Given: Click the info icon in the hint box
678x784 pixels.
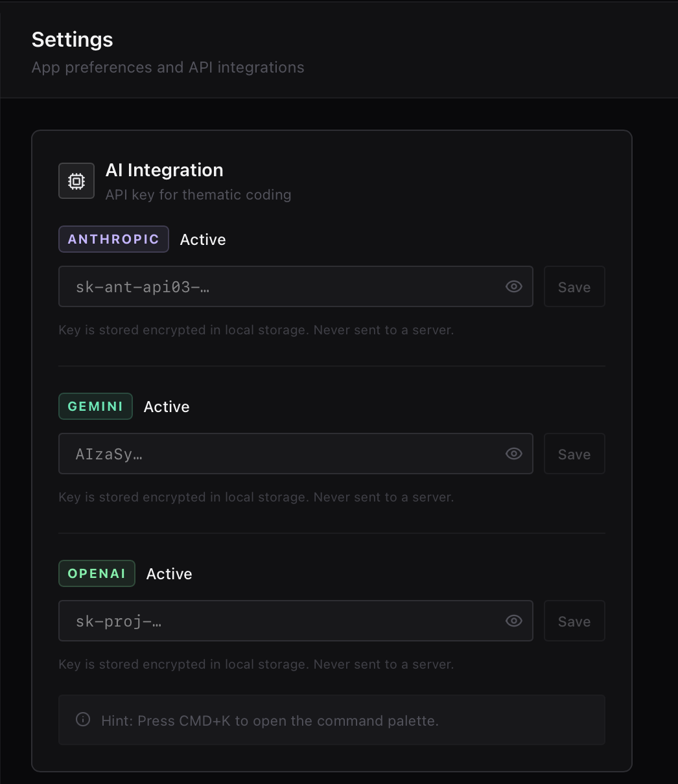Looking at the screenshot, I should click(82, 719).
